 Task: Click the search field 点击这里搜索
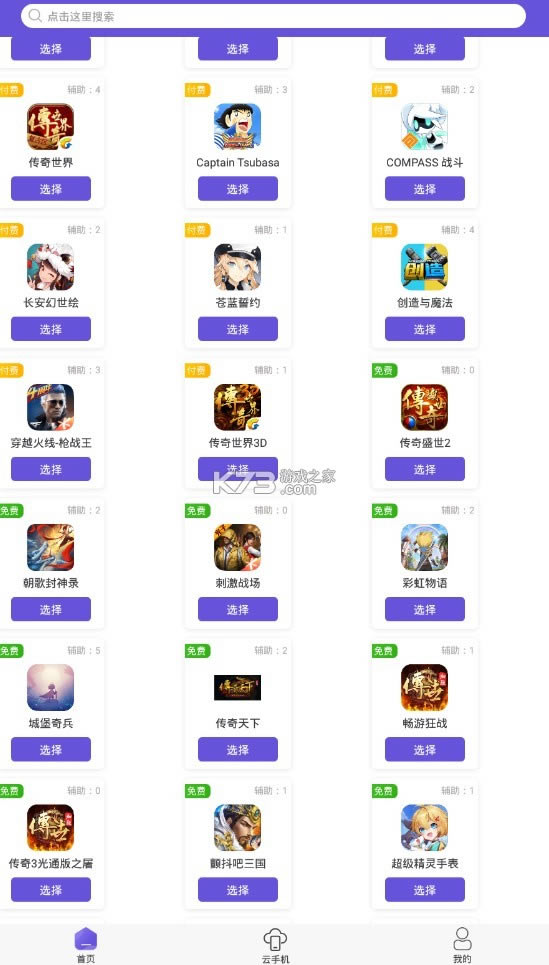(273, 16)
